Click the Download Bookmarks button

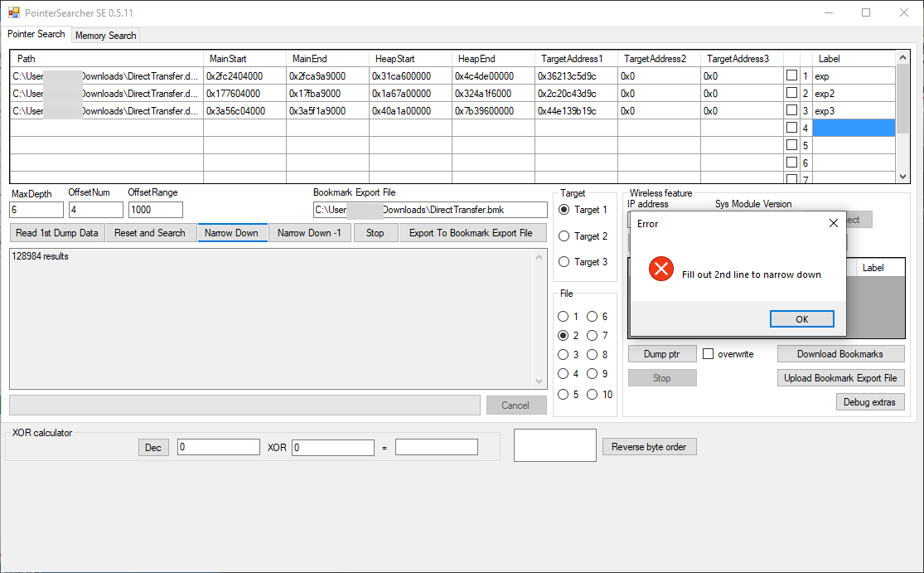coord(840,354)
